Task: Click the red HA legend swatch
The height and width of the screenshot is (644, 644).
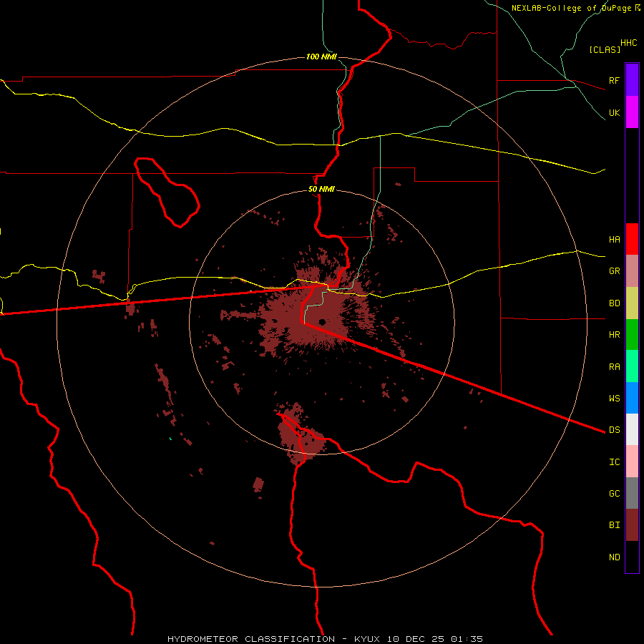Action: (632, 239)
